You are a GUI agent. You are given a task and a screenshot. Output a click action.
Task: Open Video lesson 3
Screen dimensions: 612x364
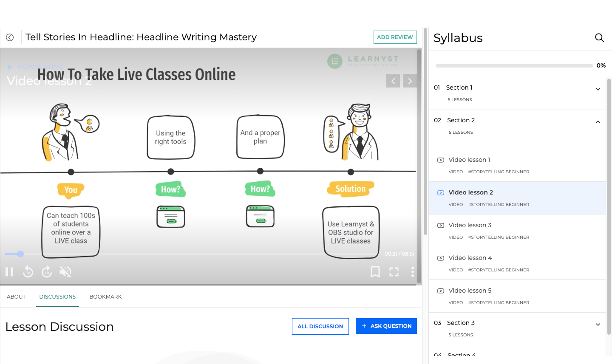517,231
